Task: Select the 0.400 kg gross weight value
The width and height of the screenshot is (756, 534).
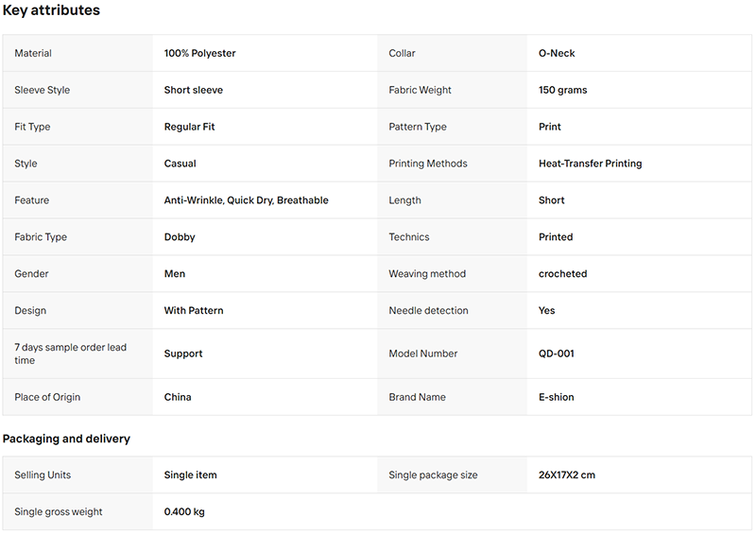Action: pyautogui.click(x=184, y=512)
